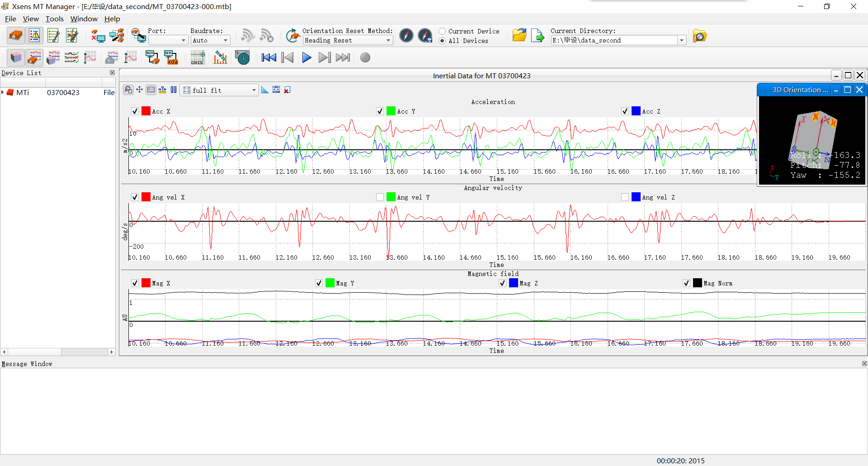The image size is (868, 466).
Task: Enable the Ang vel Y checkbox
Action: (380, 197)
